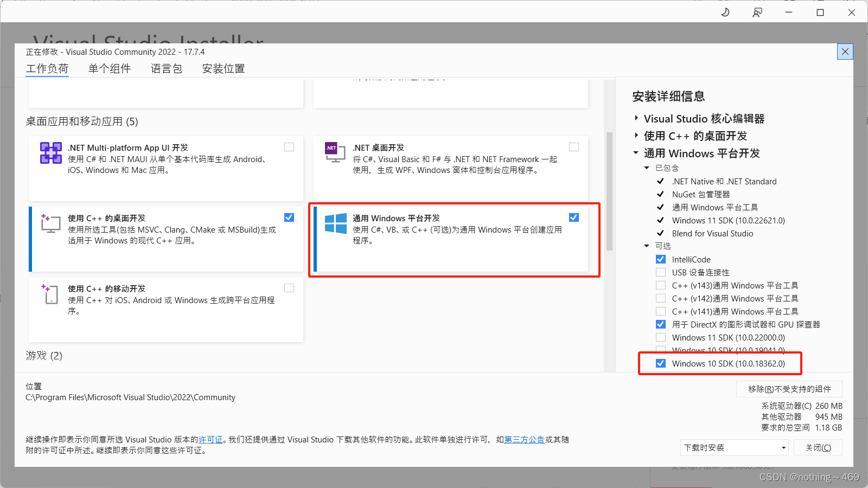Click the .NET 桌面开发 monitor icon
Viewport: 868px width, 488px height.
click(335, 153)
